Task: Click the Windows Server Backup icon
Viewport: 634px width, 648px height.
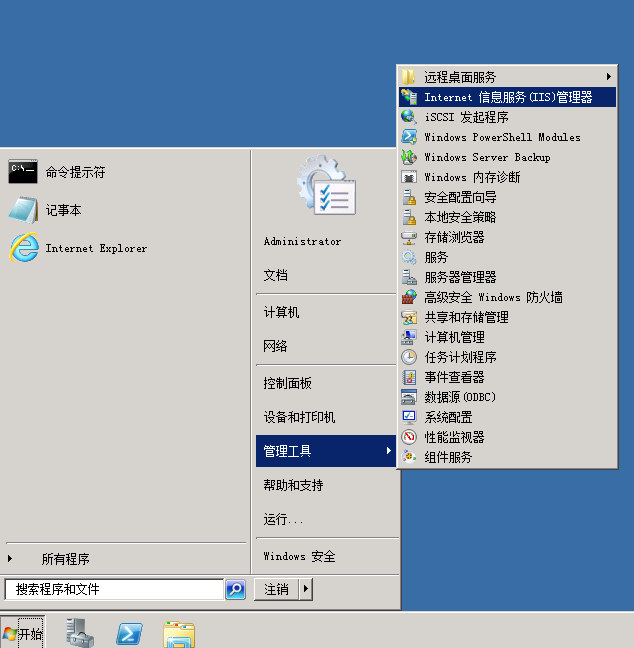Action: (x=409, y=157)
